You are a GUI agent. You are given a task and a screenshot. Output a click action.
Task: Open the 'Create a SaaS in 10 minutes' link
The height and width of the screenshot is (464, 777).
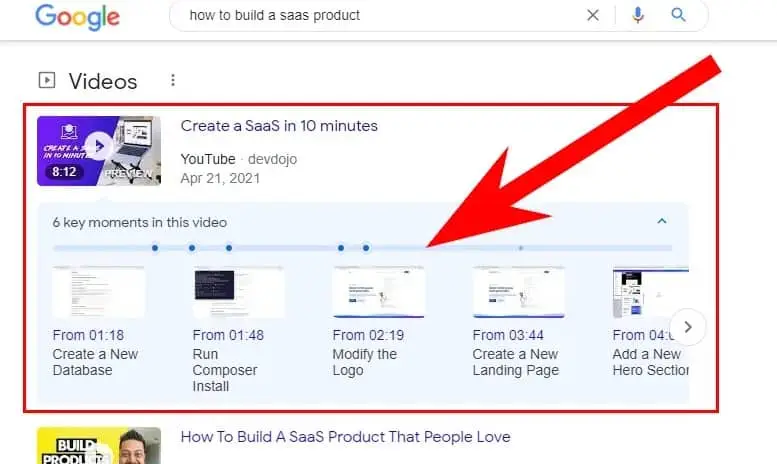point(279,126)
